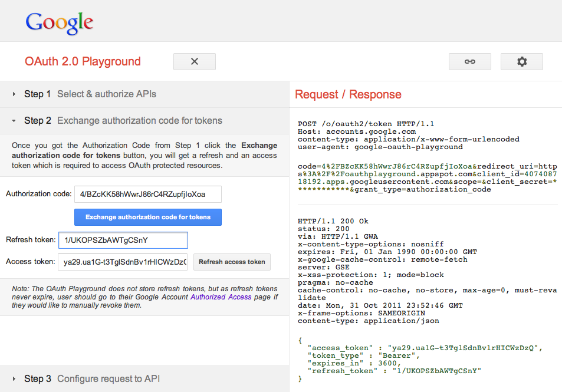Click the x-xss-protection: 1; mode=block line
Screen dimensions: 562x392
click(x=371, y=275)
